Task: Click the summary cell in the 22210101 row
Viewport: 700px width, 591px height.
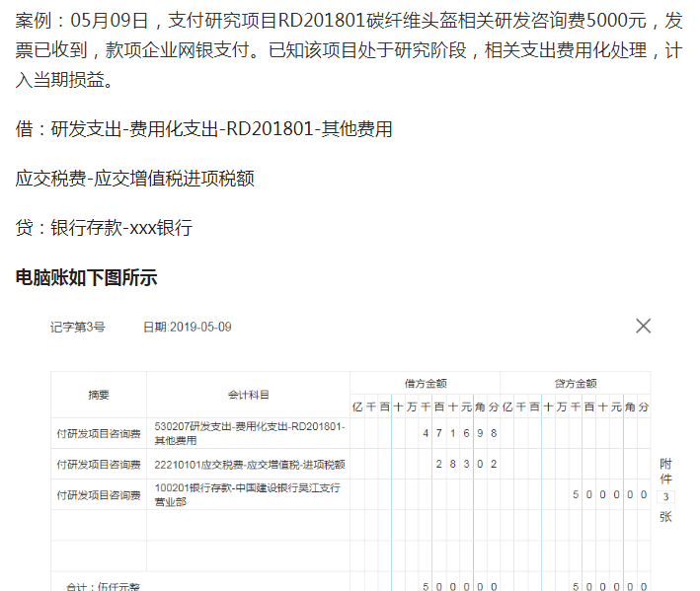Action: pos(99,465)
